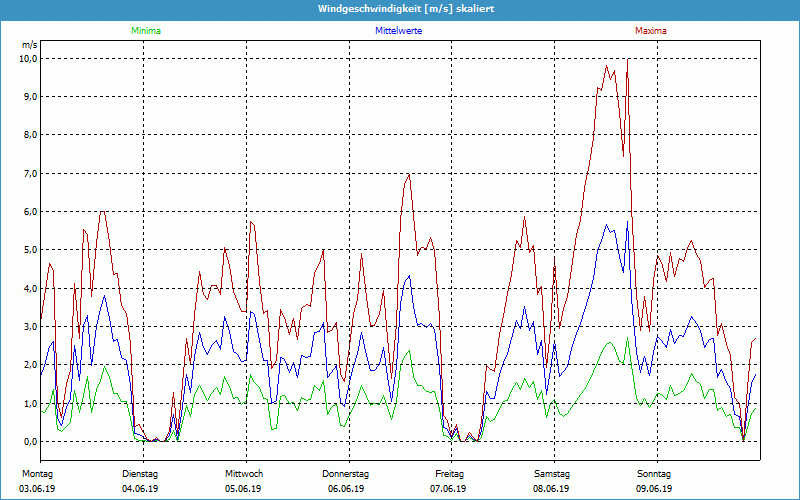Image resolution: width=800 pixels, height=500 pixels.
Task: Click the '5,0' y-axis value
Action: (x=30, y=250)
